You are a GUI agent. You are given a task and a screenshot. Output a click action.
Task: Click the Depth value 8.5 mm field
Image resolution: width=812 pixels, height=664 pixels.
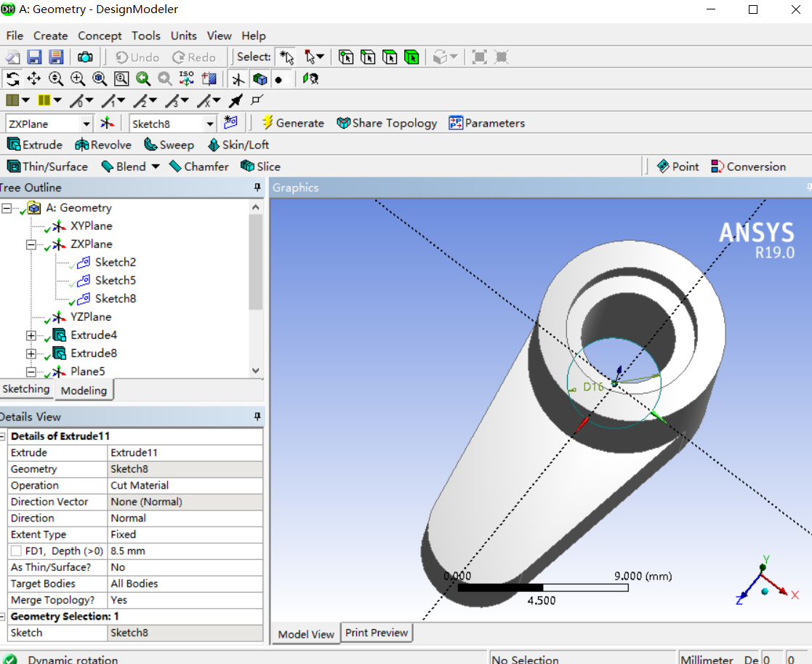coord(185,551)
